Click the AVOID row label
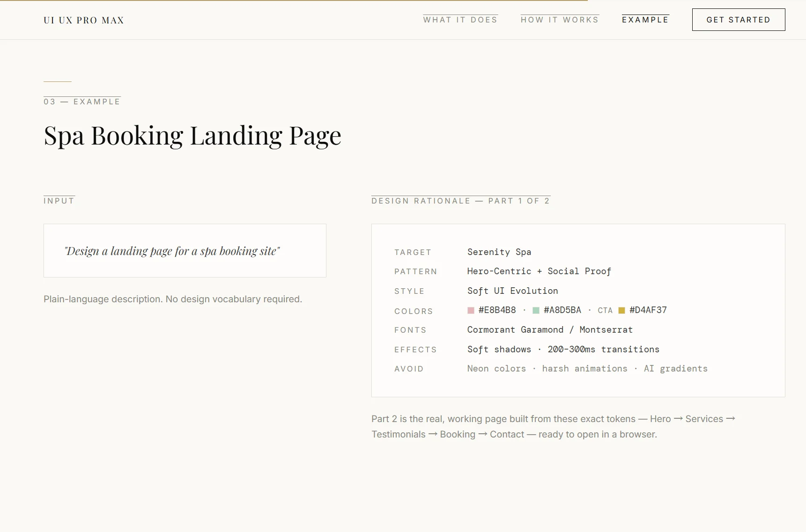This screenshot has width=806, height=532. [409, 369]
